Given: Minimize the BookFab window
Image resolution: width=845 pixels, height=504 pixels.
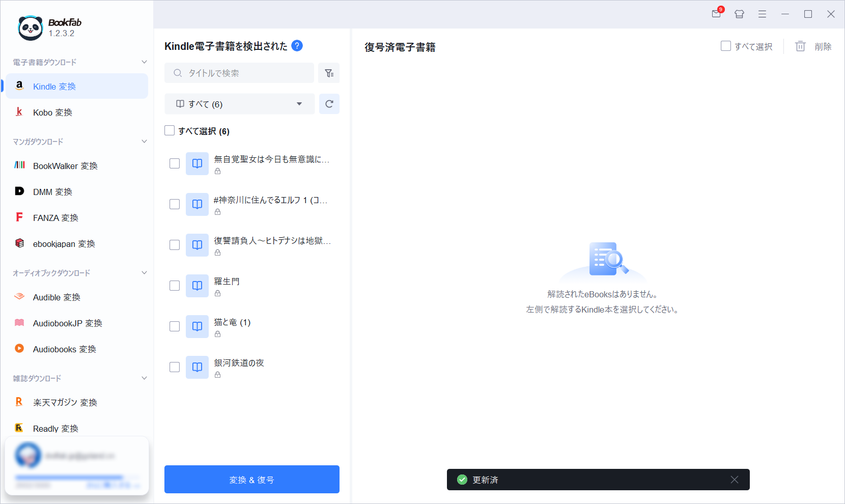Looking at the screenshot, I should pos(785,14).
